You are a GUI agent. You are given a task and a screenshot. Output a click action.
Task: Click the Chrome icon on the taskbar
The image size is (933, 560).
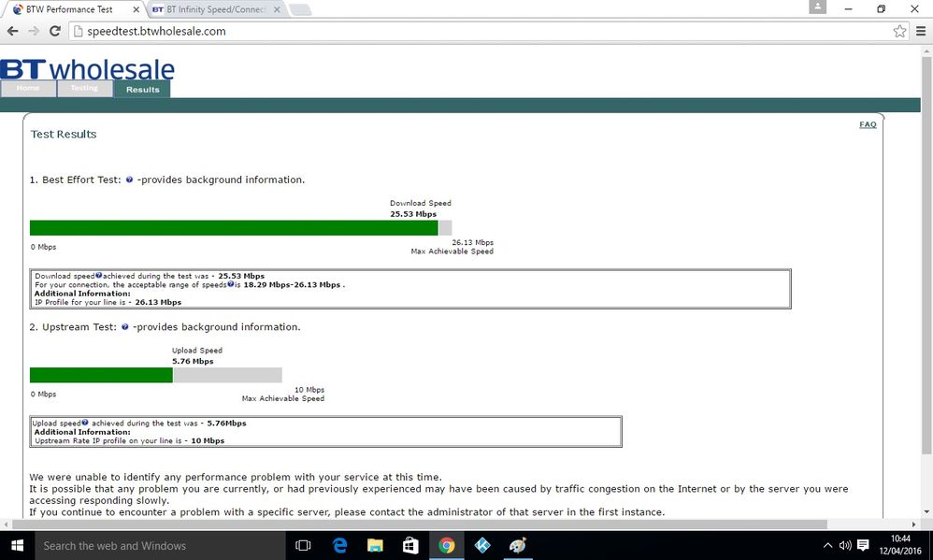click(446, 546)
